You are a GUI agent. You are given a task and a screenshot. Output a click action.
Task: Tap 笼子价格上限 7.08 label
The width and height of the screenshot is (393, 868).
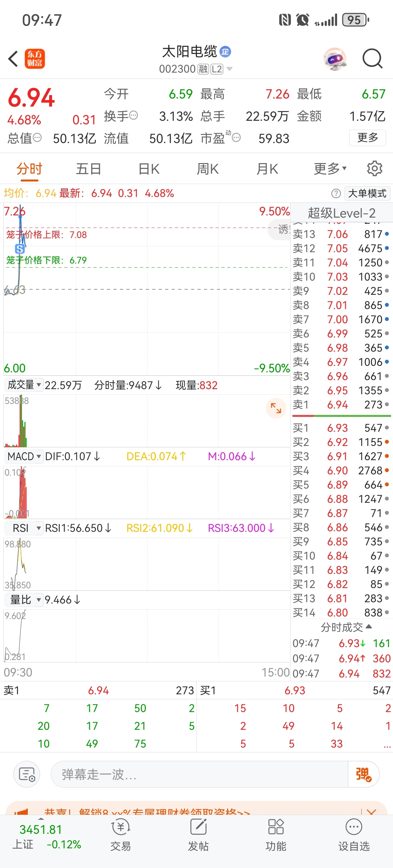[x=47, y=235]
